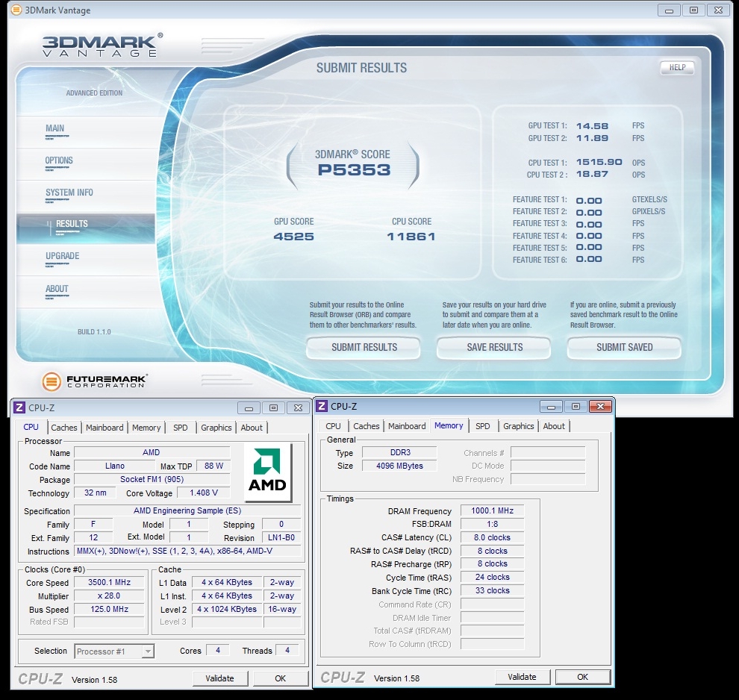Click the Multiplier field x 28.0

click(x=109, y=596)
